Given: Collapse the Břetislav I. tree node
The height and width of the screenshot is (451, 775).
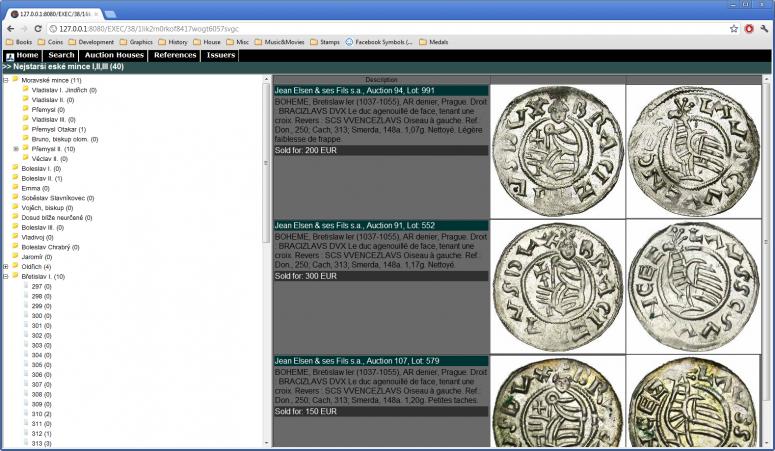Looking at the screenshot, I should (6, 276).
